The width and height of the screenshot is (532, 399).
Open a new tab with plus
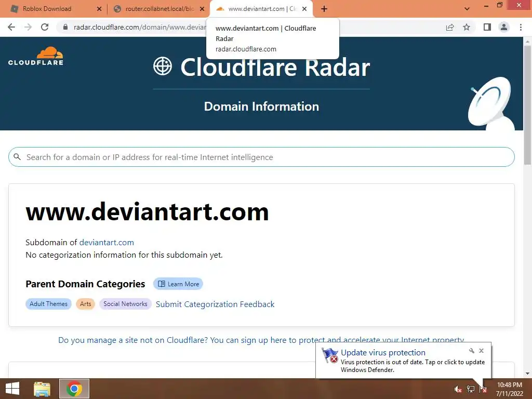[x=324, y=9]
